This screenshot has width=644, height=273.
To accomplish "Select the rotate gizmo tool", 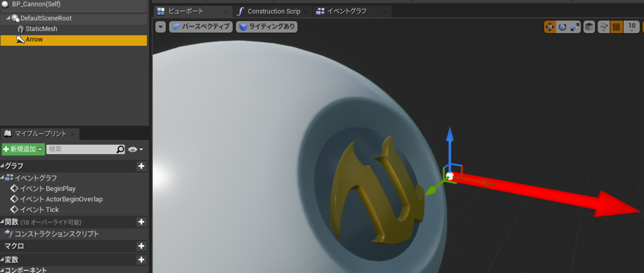I will [562, 27].
